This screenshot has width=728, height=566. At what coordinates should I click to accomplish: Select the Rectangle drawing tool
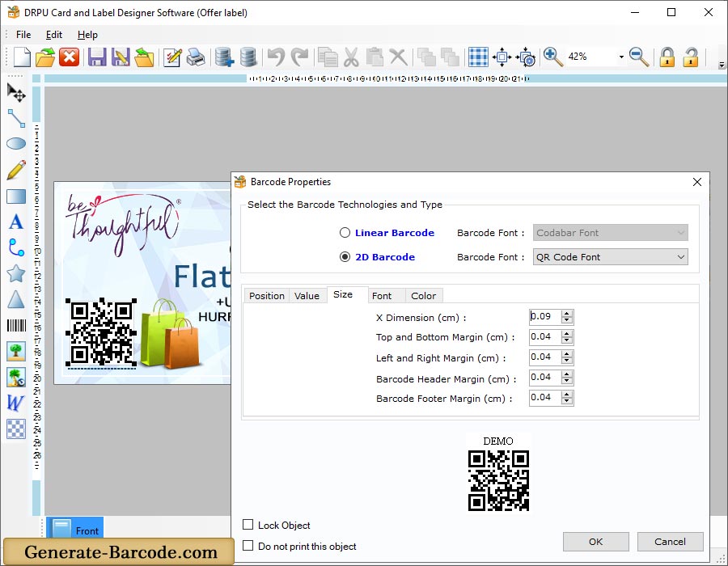click(16, 196)
